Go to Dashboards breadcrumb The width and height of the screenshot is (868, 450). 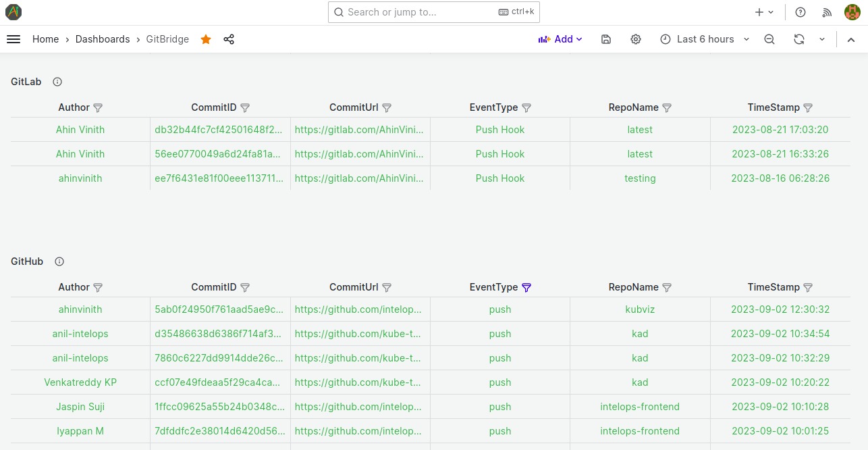(103, 39)
